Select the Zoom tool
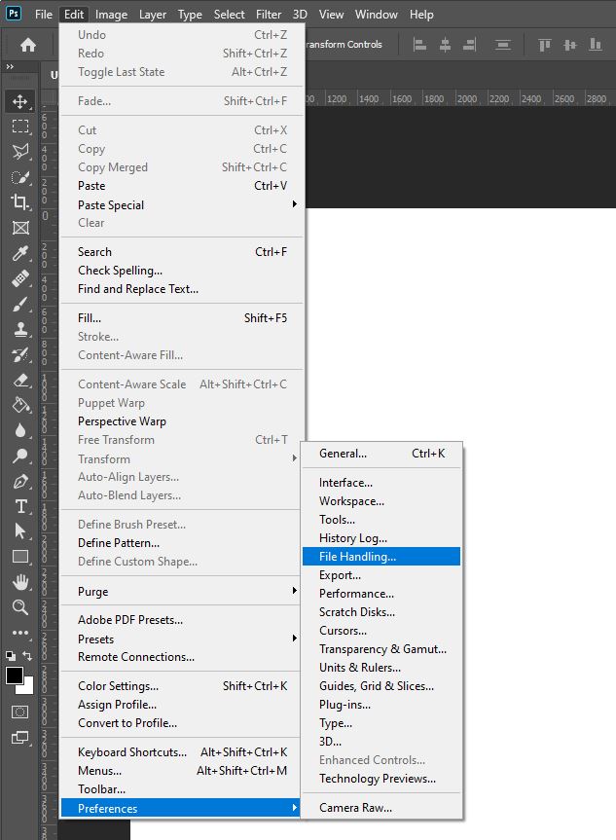This screenshot has height=840, width=616. (x=19, y=607)
